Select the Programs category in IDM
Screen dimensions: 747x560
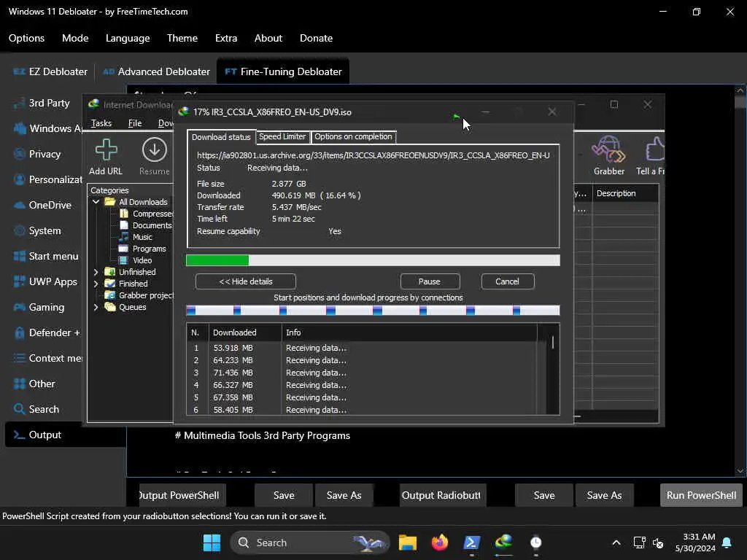tap(143, 249)
